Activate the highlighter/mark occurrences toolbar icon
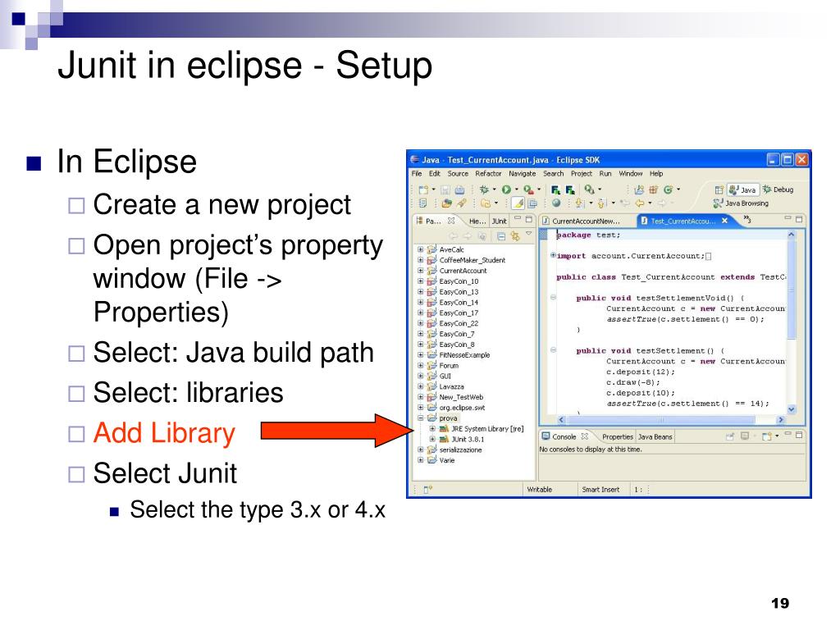Image resolution: width=840 pixels, height=630 pixels. pyautogui.click(x=517, y=202)
